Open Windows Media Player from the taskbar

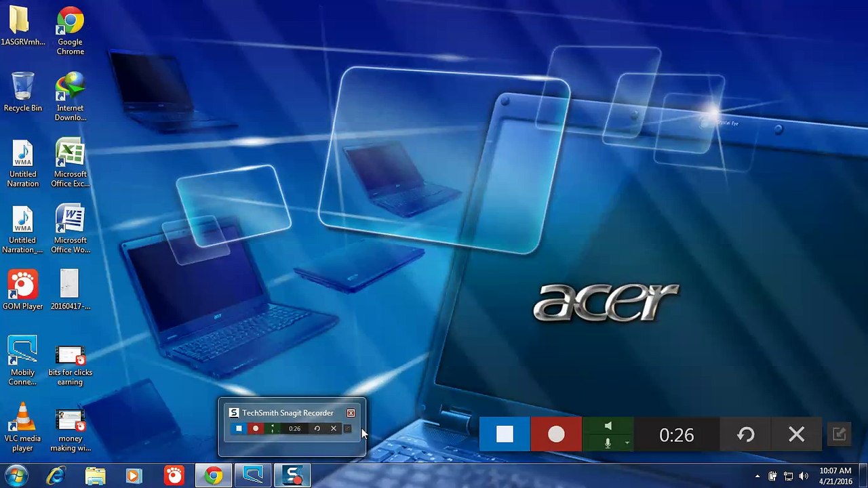[x=134, y=476]
